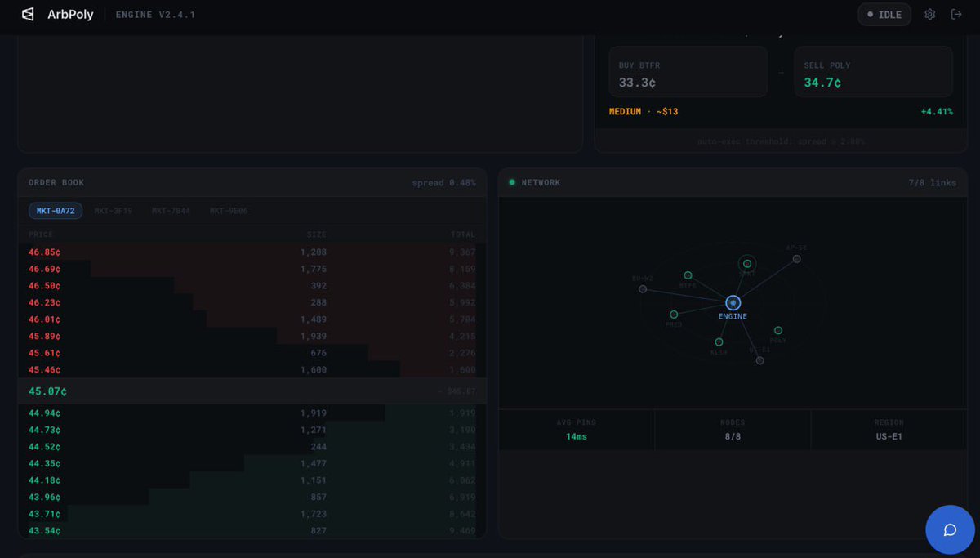
Task: Click the ArbPoly logo icon
Action: (x=27, y=14)
